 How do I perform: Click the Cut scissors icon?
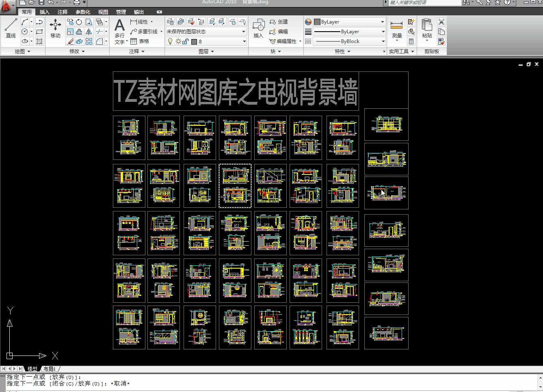pyautogui.click(x=441, y=22)
